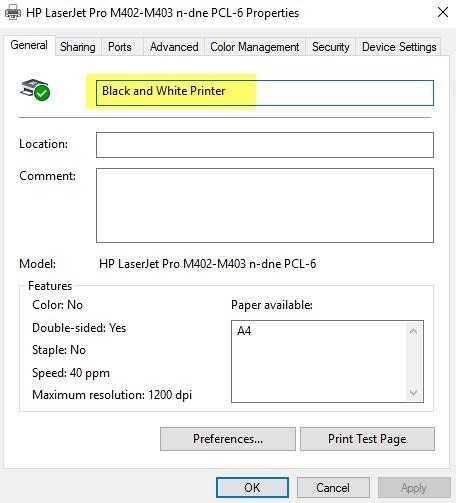Screen dimensions: 456x503
Task: Switch to the Advanced tab
Action: pos(174,47)
